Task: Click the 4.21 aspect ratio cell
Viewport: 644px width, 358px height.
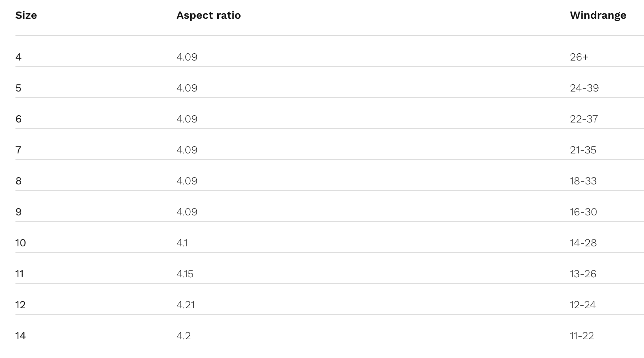Action: click(x=186, y=305)
